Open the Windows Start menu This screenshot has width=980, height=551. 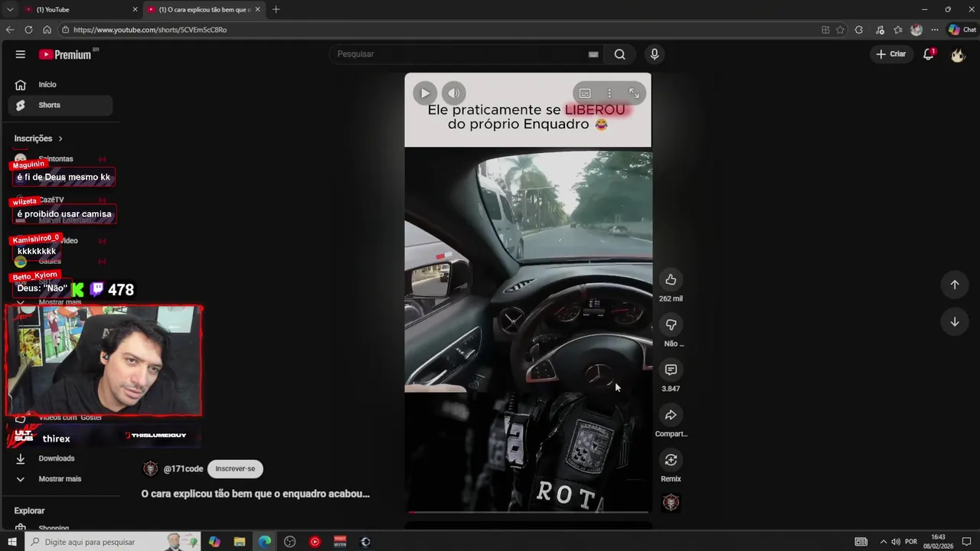(x=11, y=542)
